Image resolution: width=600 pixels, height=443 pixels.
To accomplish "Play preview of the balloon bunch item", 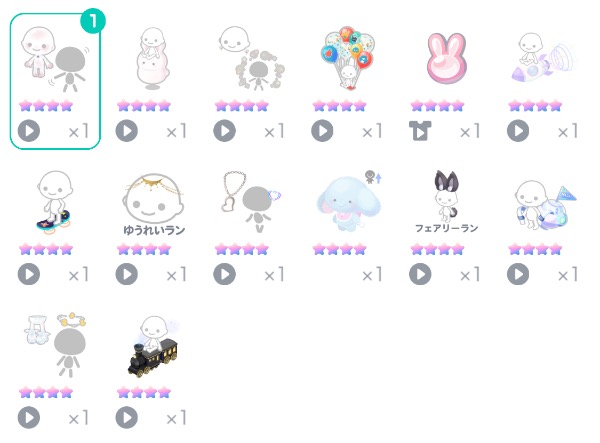I will click(322, 131).
